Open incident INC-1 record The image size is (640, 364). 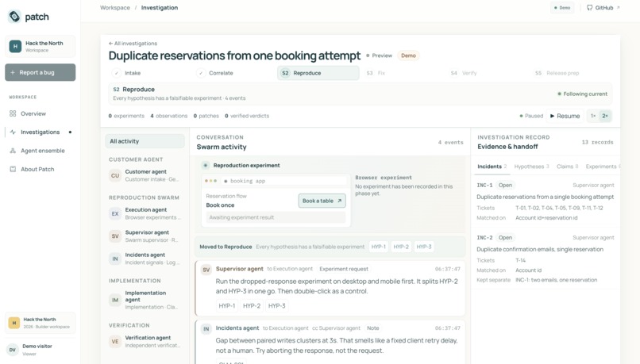click(x=546, y=201)
